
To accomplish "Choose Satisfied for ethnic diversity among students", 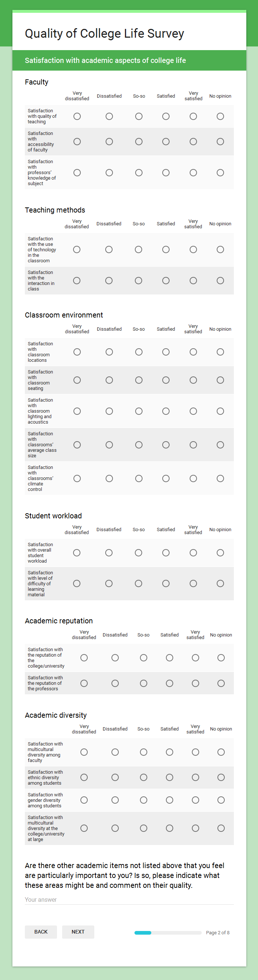I will 170,777.
